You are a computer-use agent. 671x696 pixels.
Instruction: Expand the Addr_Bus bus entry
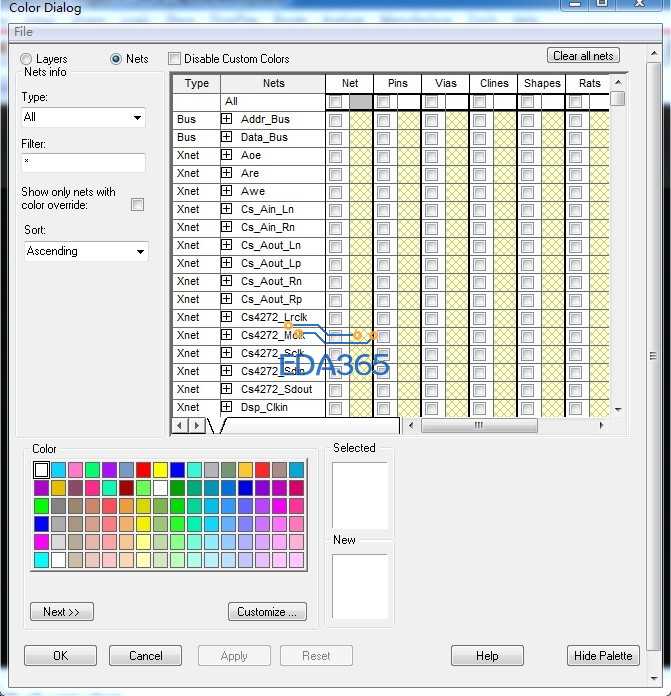click(x=226, y=119)
